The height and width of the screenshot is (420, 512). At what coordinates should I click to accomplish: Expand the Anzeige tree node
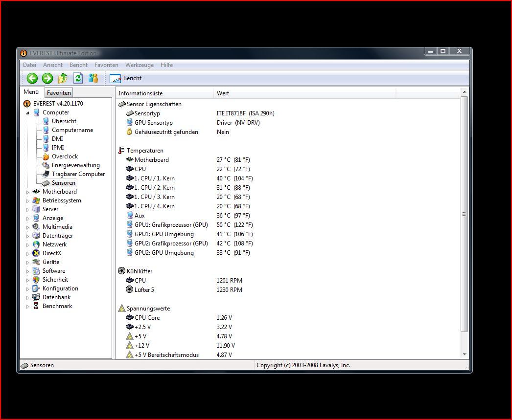pos(27,219)
